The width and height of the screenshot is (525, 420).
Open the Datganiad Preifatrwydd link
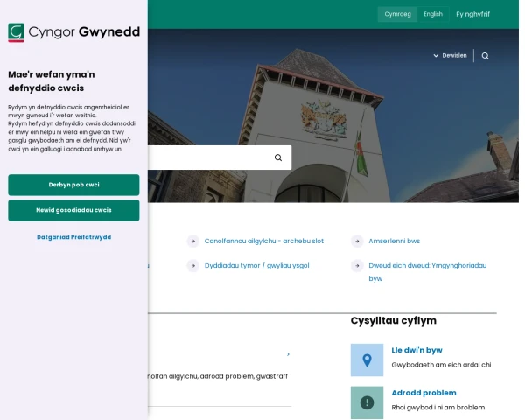coord(73,237)
